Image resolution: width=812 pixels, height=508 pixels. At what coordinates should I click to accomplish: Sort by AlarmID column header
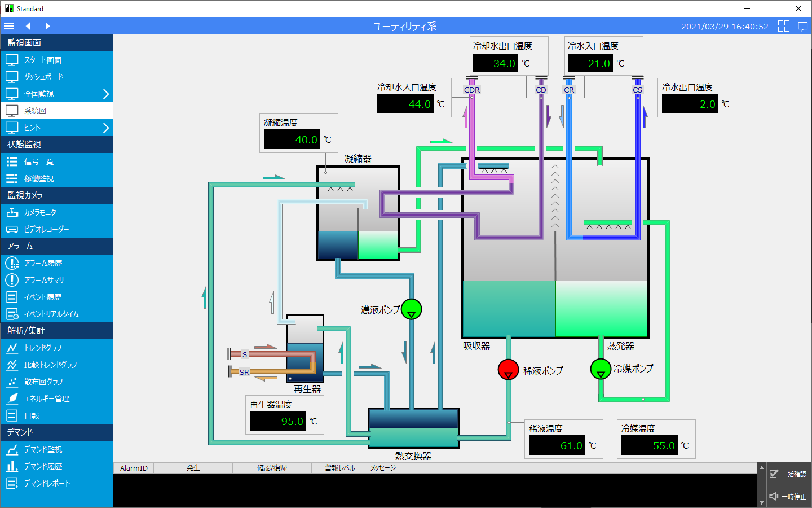pyautogui.click(x=134, y=468)
